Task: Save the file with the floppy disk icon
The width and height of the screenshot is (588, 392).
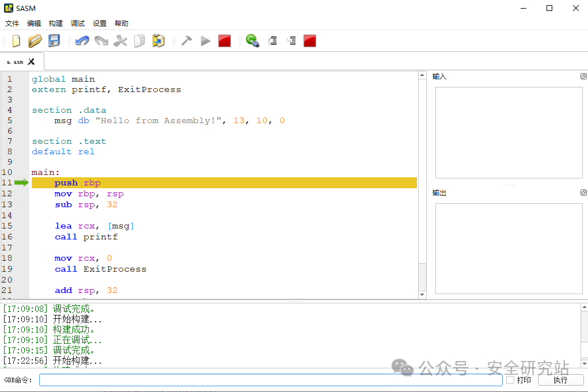Action: pos(54,41)
